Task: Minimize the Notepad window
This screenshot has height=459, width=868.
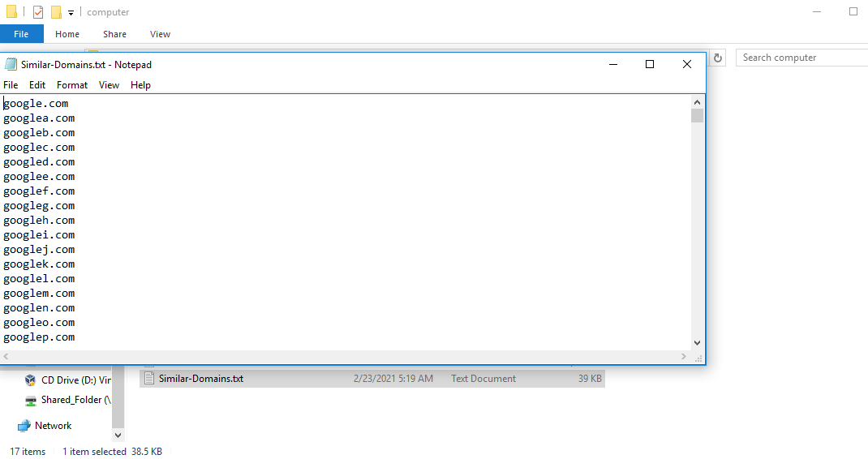Action: point(612,64)
